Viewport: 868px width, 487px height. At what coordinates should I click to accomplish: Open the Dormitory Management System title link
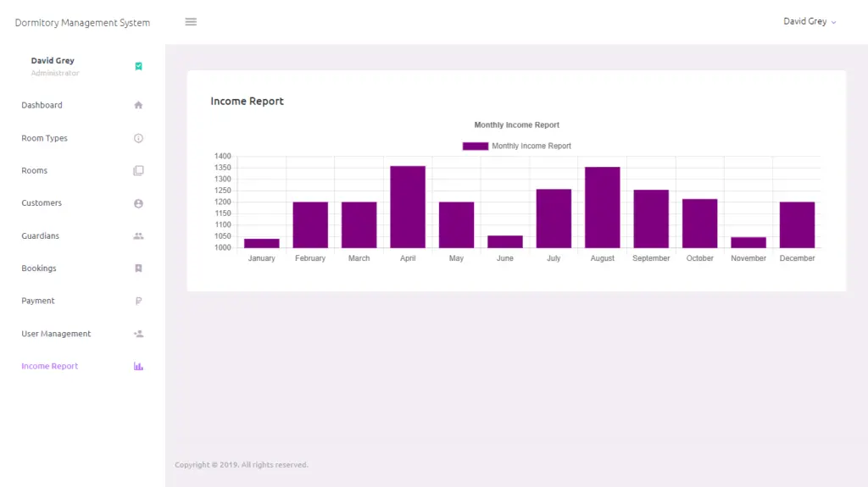point(82,23)
